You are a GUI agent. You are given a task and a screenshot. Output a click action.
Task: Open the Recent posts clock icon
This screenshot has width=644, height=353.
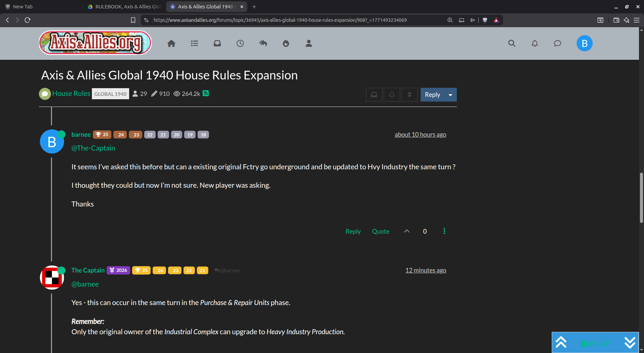(240, 43)
